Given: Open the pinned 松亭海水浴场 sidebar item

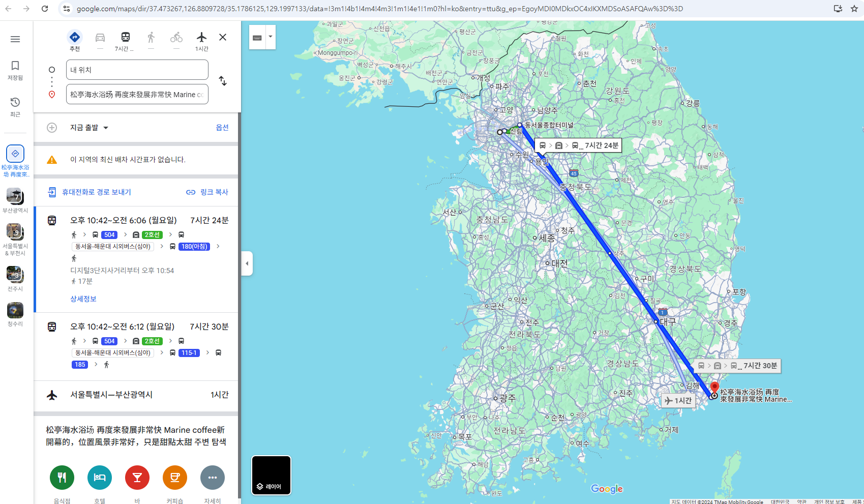Looking at the screenshot, I should coord(15,160).
